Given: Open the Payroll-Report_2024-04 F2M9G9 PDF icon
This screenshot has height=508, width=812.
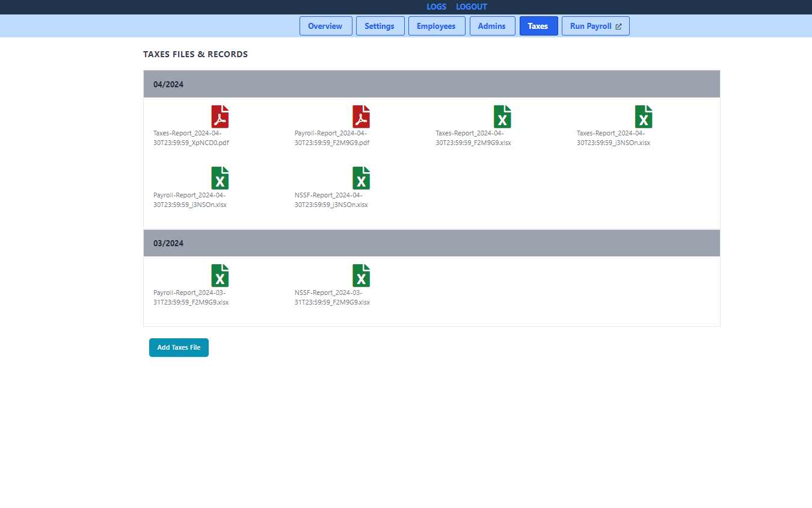Looking at the screenshot, I should (361, 116).
